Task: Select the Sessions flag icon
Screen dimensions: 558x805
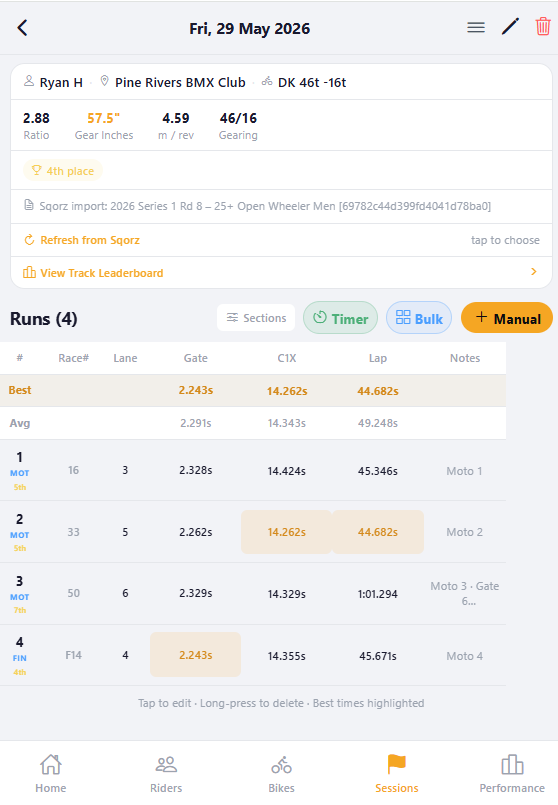Action: (397, 764)
